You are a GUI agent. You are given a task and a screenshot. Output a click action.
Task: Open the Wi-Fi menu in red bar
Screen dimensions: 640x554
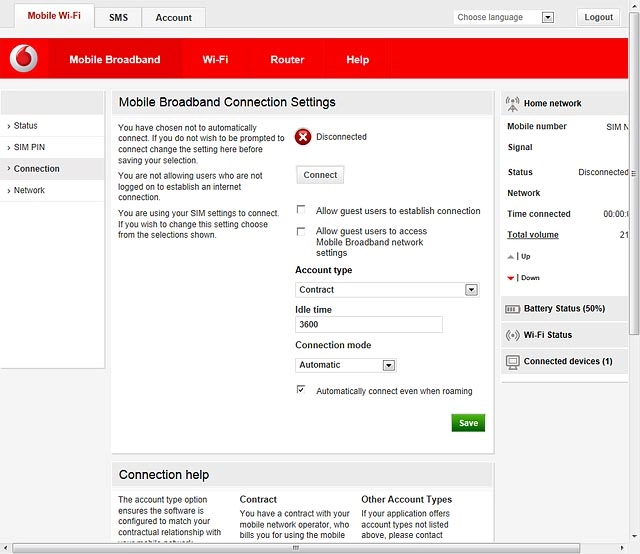(215, 60)
